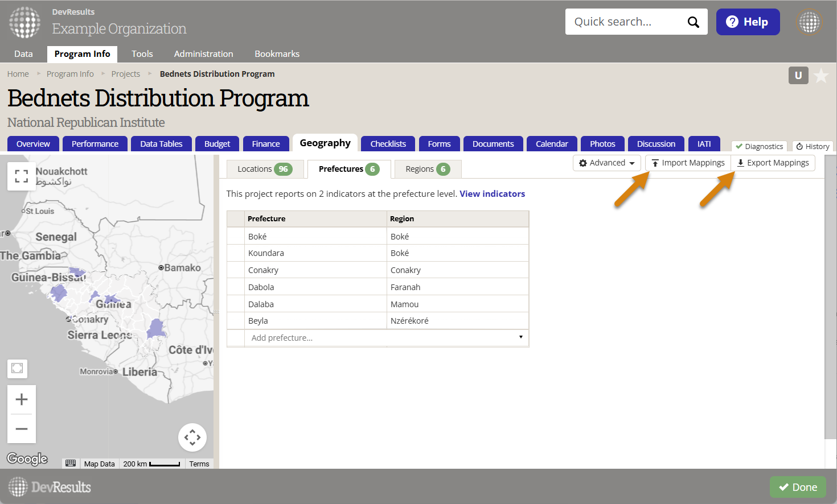The height and width of the screenshot is (504, 837).
Task: Open the map Terms link
Action: click(199, 464)
